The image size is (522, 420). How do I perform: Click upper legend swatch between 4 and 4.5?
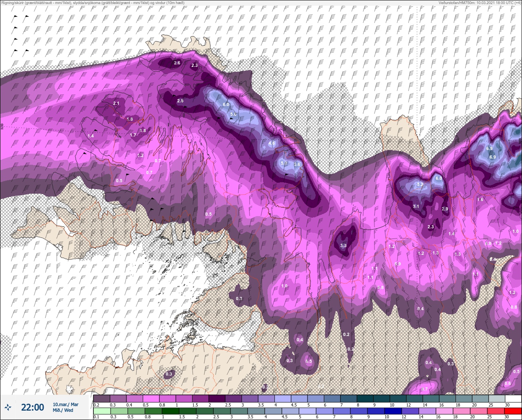(x=283, y=398)
